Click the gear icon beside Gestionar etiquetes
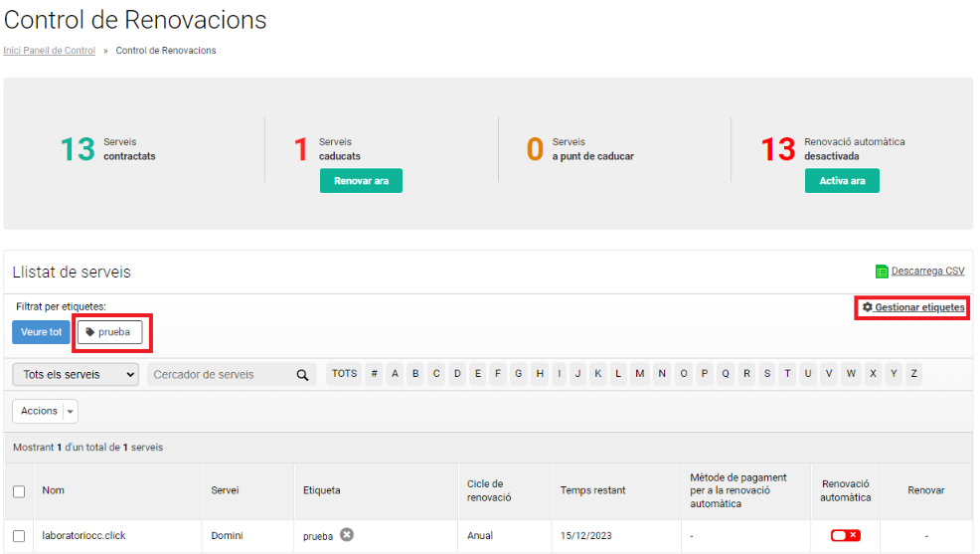980x554 pixels. (868, 307)
